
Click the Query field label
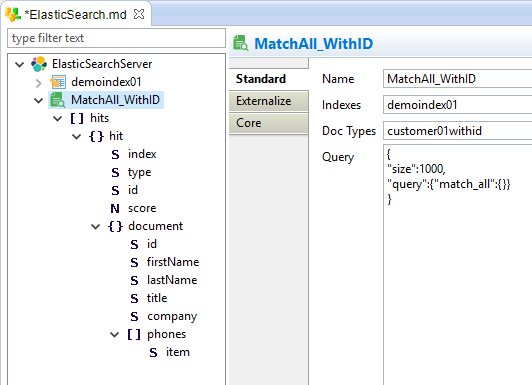click(338, 157)
